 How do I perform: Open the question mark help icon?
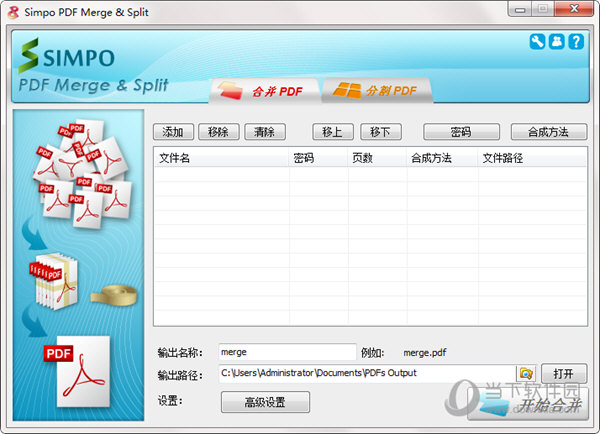[x=576, y=41]
